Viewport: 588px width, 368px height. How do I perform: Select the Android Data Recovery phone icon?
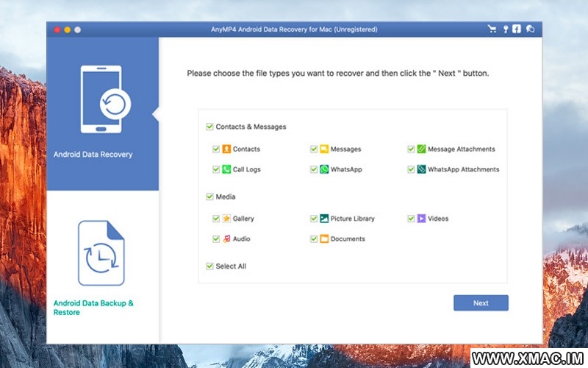pyautogui.click(x=106, y=99)
